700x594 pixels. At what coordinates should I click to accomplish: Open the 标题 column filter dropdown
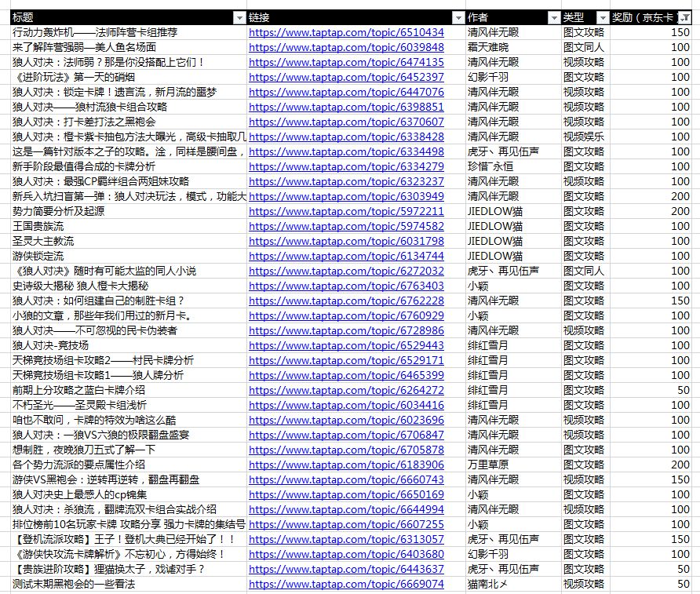(x=239, y=18)
